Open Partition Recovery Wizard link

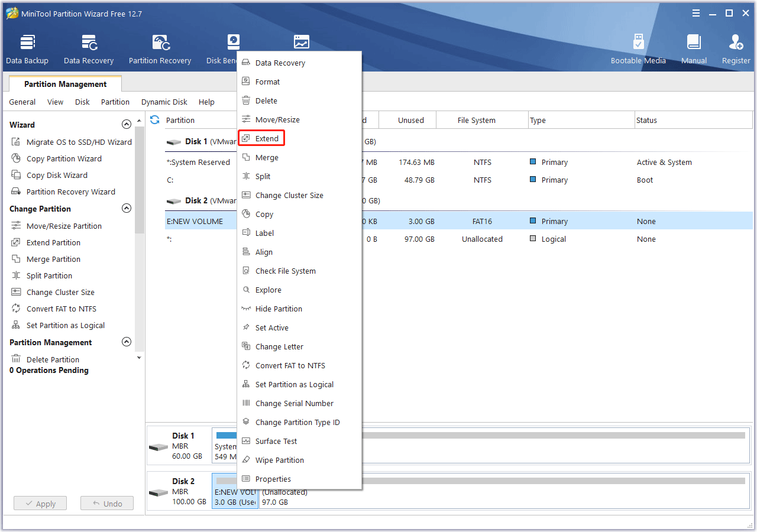(71, 192)
